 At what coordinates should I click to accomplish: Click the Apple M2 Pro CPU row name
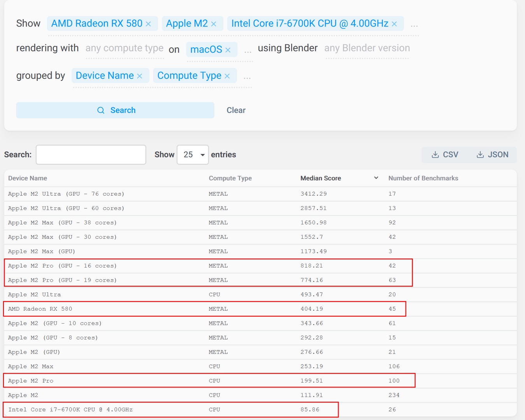pyautogui.click(x=31, y=381)
